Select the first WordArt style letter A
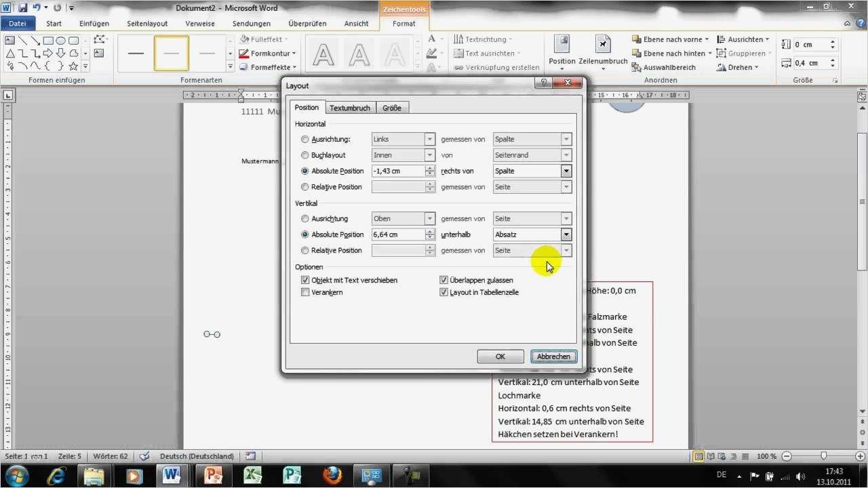868x488 pixels. point(323,54)
